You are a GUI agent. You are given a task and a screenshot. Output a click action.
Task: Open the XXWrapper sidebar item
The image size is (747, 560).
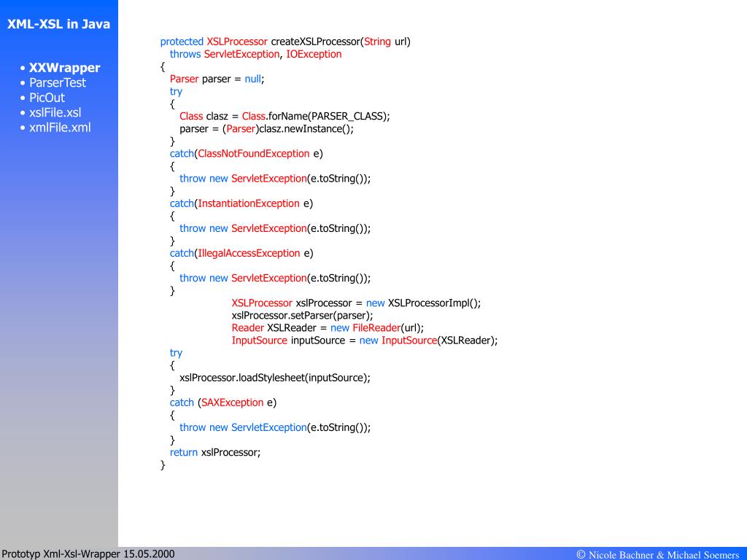click(x=64, y=68)
